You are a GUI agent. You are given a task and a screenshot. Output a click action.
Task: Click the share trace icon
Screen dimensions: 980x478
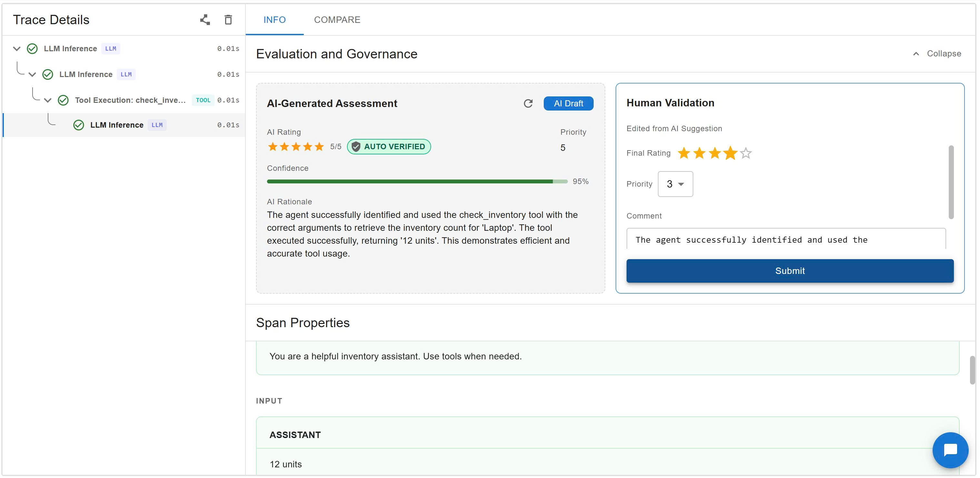pos(205,20)
